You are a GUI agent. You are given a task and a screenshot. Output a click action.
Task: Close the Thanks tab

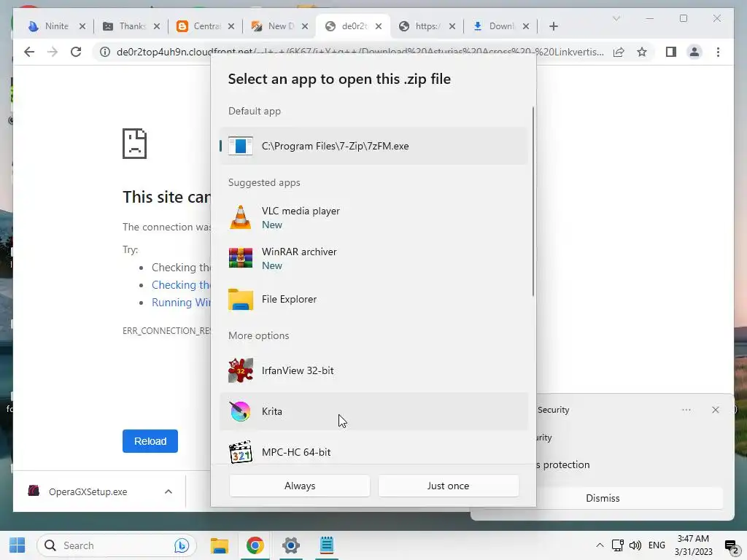click(x=156, y=26)
